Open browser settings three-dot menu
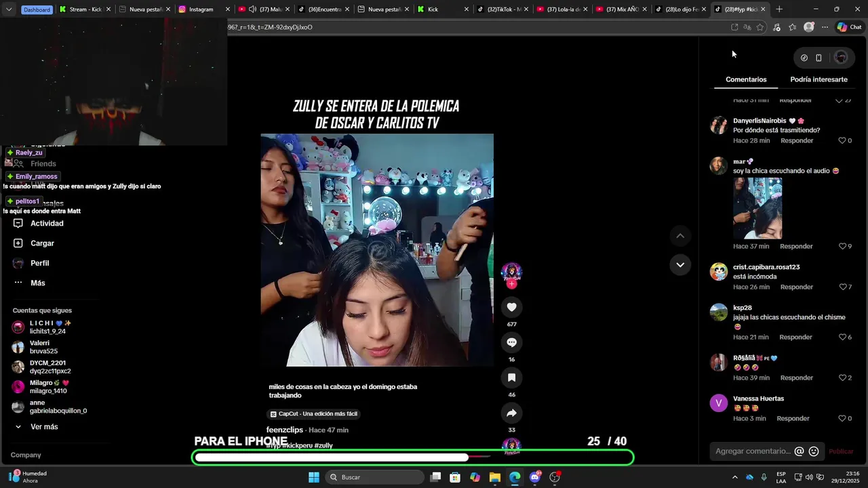 (825, 27)
